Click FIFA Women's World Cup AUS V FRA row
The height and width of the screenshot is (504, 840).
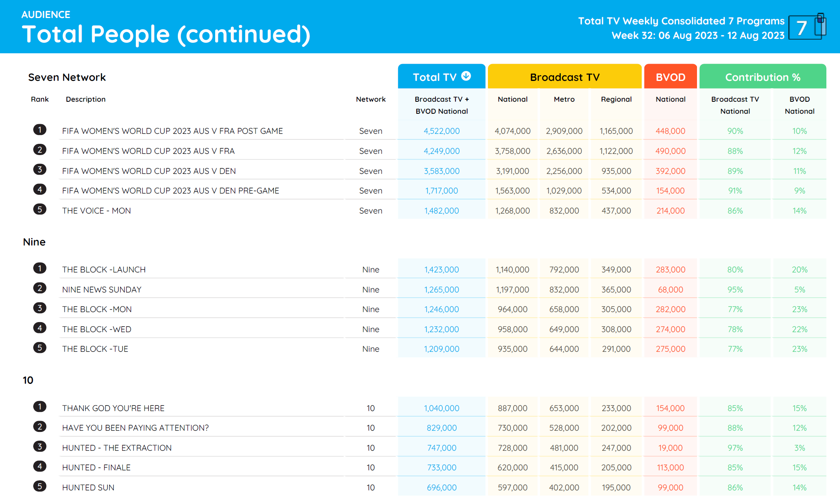coord(148,151)
